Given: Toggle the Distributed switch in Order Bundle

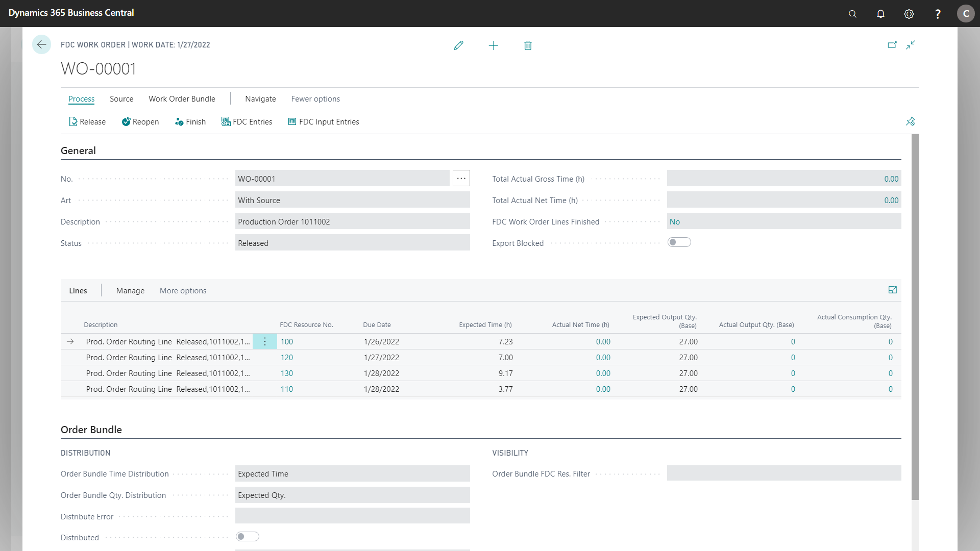Looking at the screenshot, I should tap(248, 537).
